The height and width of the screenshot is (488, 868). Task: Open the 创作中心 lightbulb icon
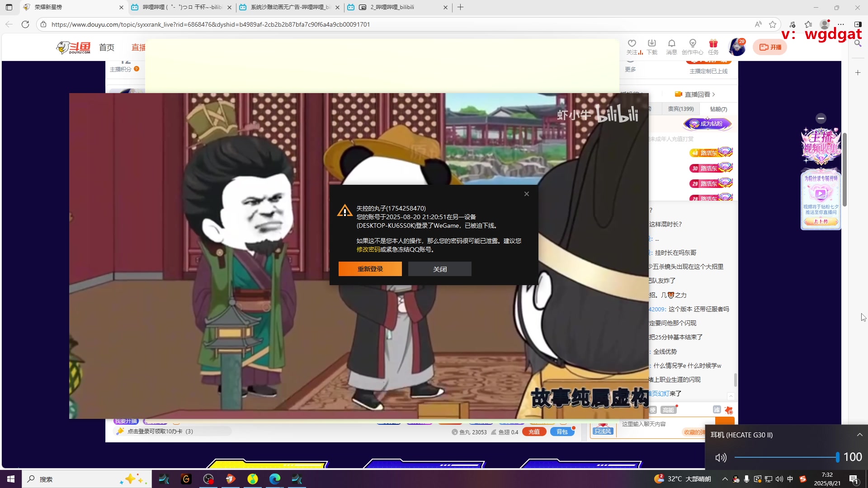[x=693, y=43]
